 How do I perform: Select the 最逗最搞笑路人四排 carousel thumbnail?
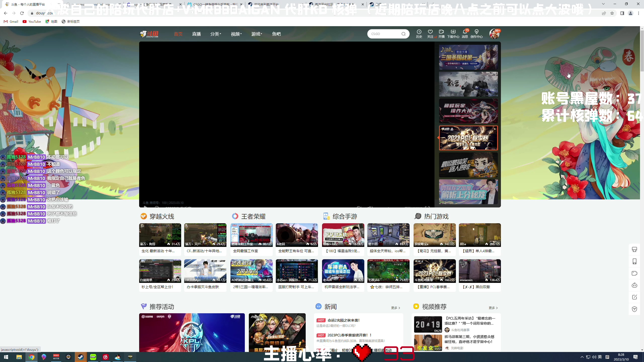468,165
